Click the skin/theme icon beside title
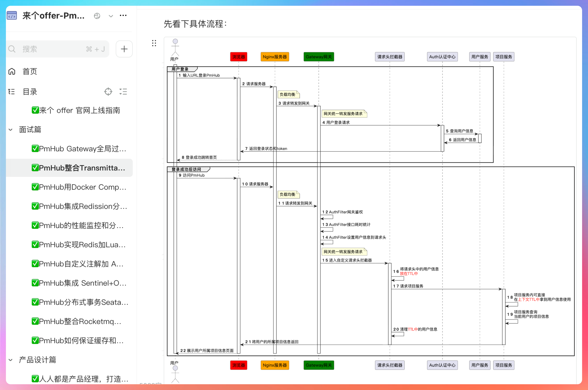 tap(97, 16)
